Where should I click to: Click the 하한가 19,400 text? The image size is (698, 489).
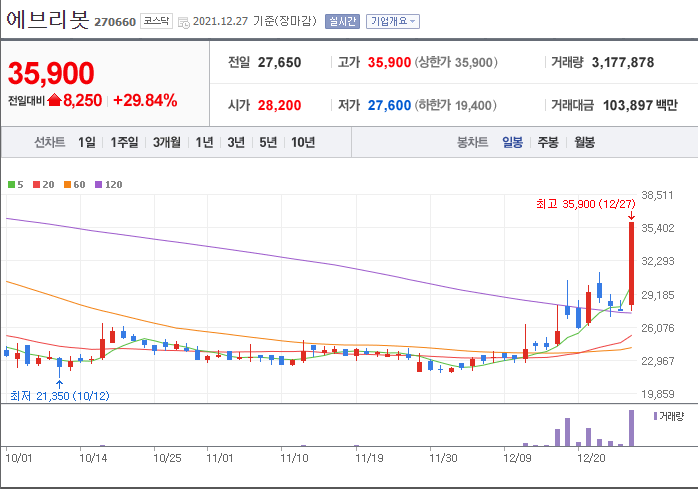tap(455, 105)
